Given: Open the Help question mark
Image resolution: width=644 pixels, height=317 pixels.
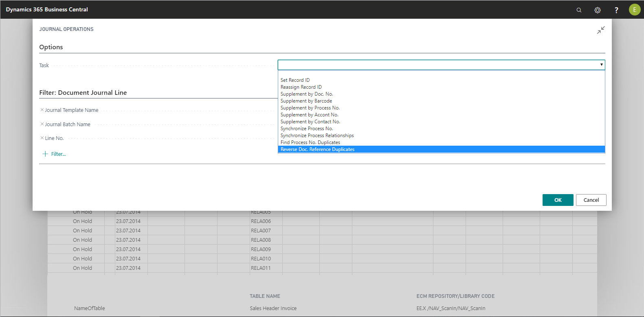Looking at the screenshot, I should (616, 10).
